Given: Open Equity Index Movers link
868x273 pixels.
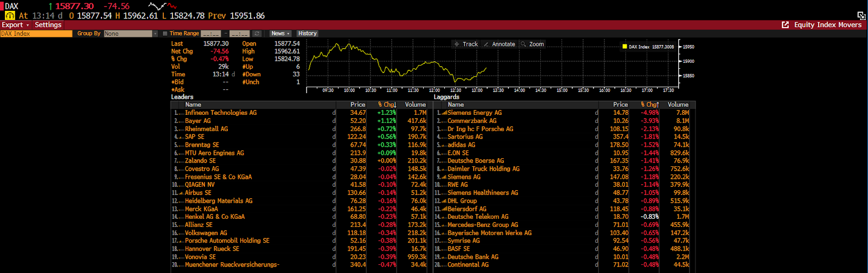Looking at the screenshot, I should (x=827, y=25).
